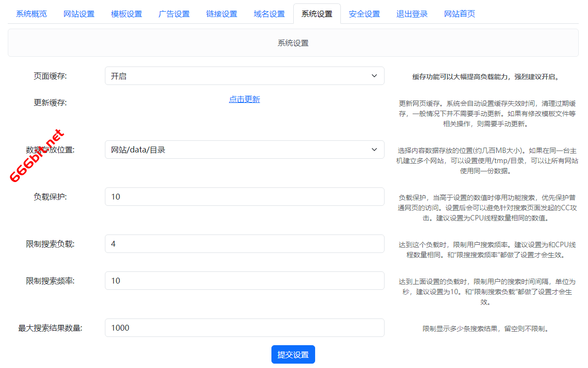Click the 负载保护 input field
This screenshot has width=588, height=368.
244,196
